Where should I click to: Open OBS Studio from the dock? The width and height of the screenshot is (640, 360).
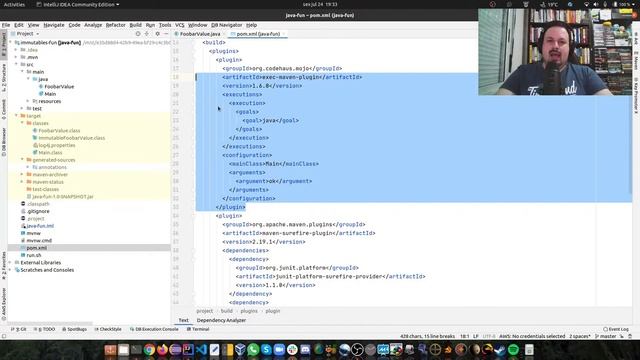357,350
